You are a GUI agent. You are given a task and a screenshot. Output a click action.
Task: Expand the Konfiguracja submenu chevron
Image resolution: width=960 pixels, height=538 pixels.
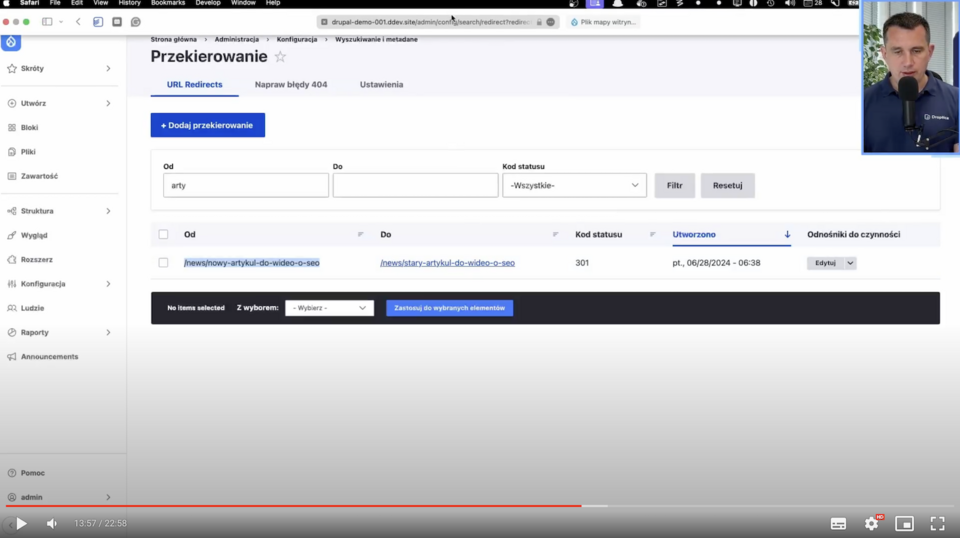[108, 284]
